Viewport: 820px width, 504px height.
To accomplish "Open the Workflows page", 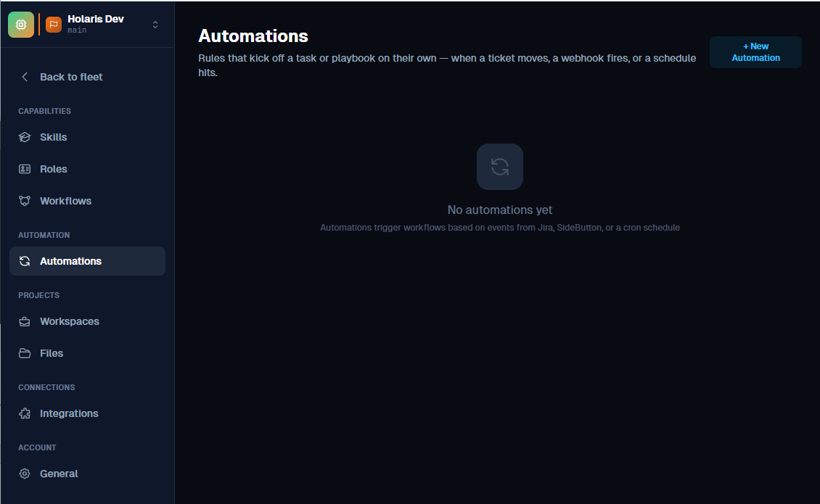I will coord(87,201).
